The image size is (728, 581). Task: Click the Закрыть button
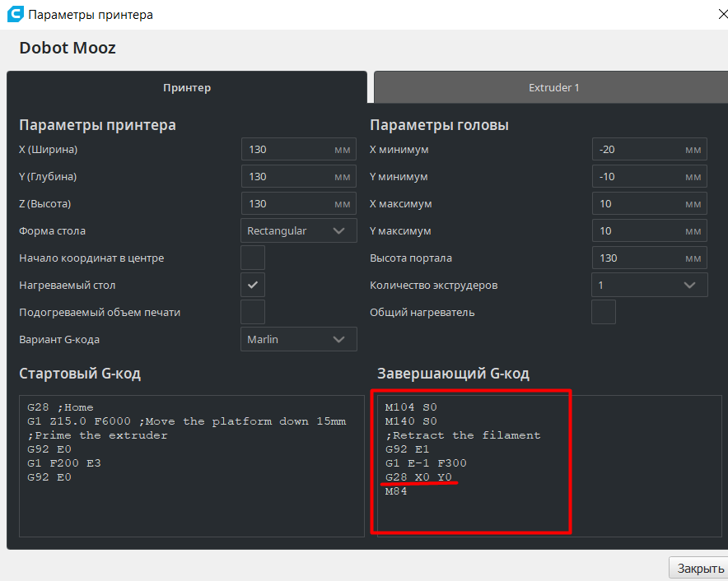tap(700, 569)
